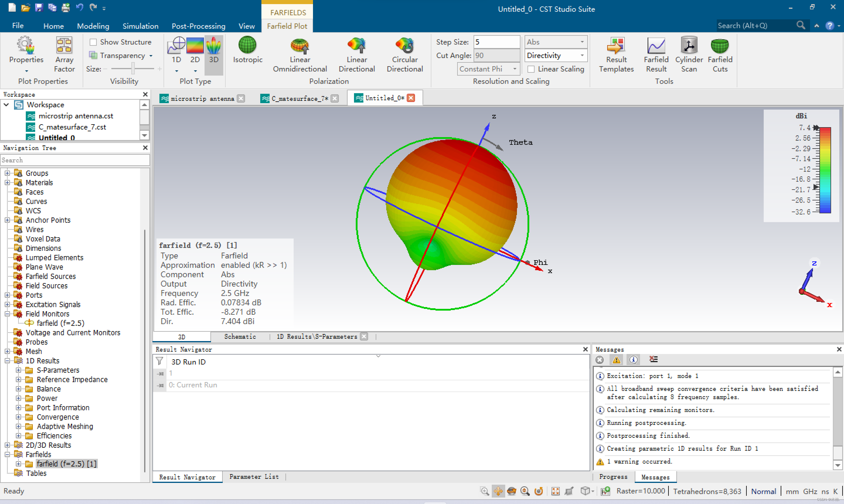Expand the S-Parameters results folder

point(18,370)
